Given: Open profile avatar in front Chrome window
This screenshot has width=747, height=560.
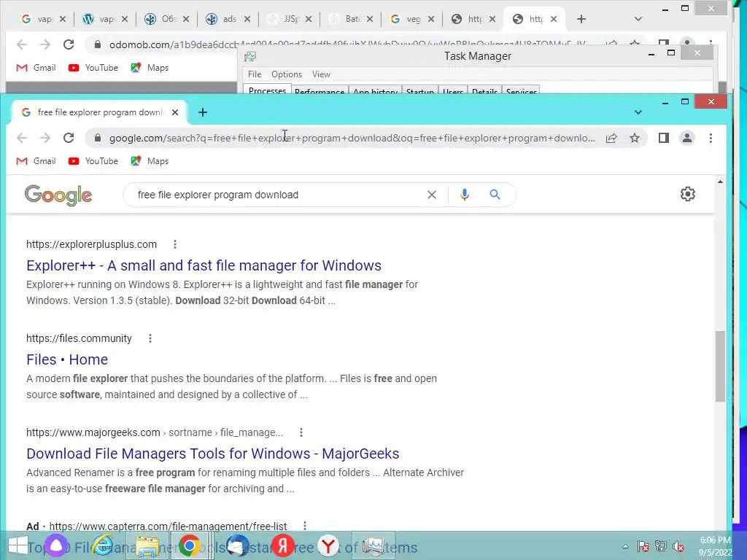Looking at the screenshot, I should 687,138.
